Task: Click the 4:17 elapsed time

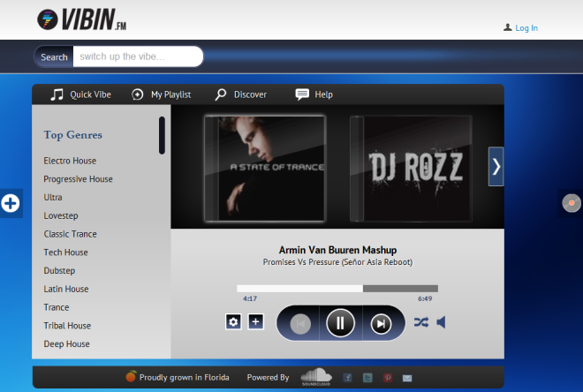Action: [x=250, y=298]
